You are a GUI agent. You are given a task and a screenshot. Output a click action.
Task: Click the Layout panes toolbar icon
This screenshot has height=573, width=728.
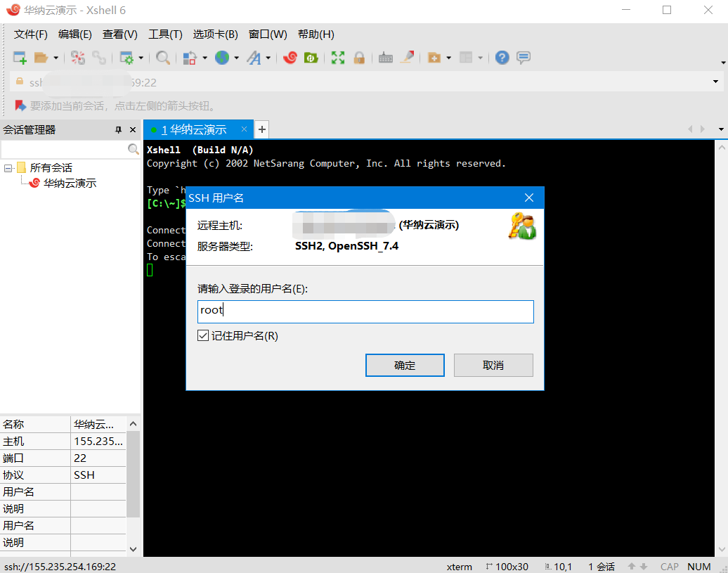[x=466, y=58]
